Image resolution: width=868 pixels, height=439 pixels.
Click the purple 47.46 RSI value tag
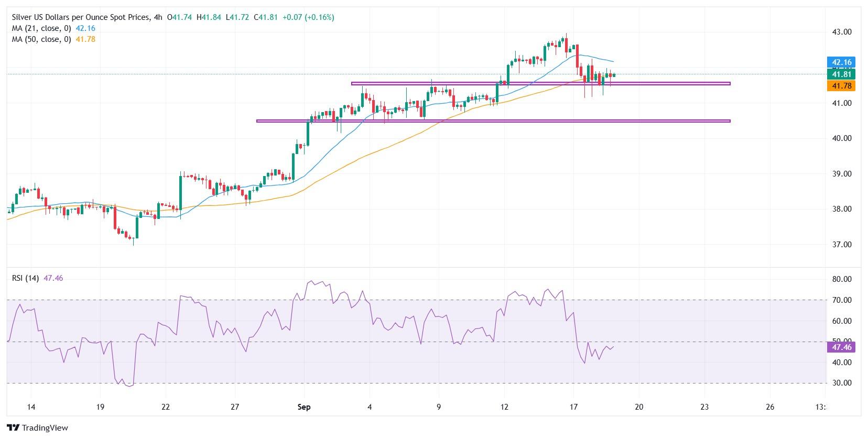[x=841, y=347]
